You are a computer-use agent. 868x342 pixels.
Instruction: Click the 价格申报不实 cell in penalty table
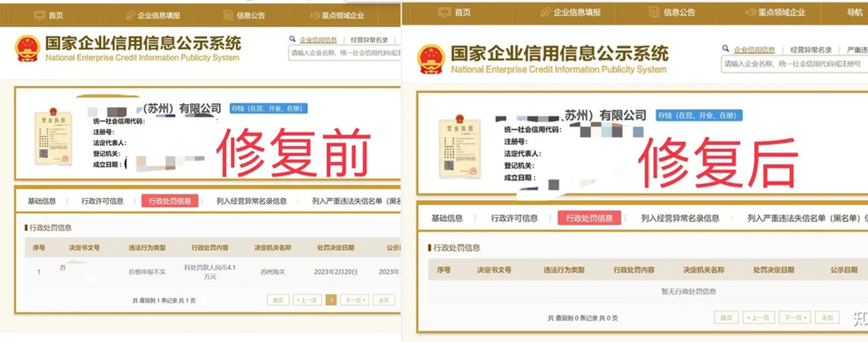pyautogui.click(x=147, y=272)
